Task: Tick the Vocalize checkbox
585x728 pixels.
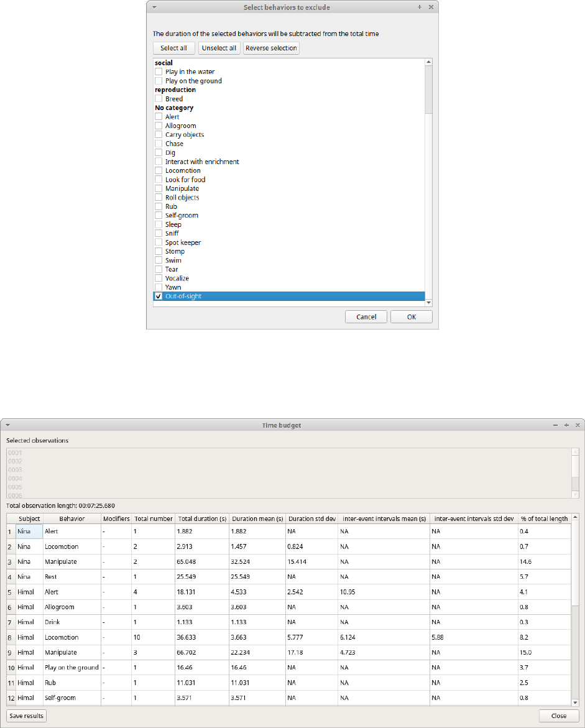Action: pos(159,278)
